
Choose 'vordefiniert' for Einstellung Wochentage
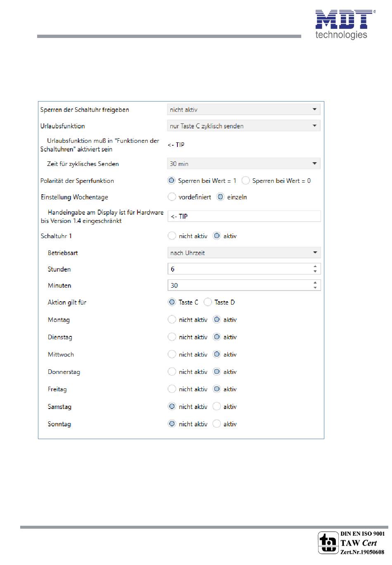pyautogui.click(x=172, y=197)
